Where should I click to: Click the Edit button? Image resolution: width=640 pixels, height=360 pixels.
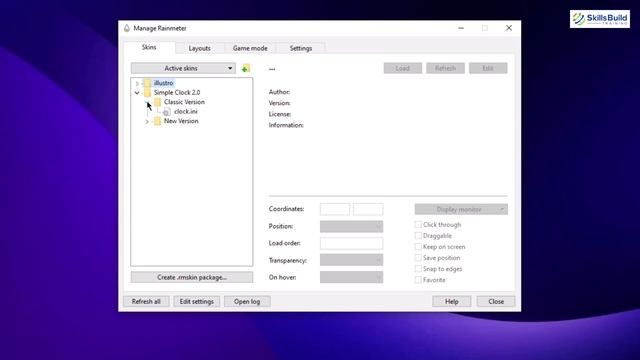(488, 68)
